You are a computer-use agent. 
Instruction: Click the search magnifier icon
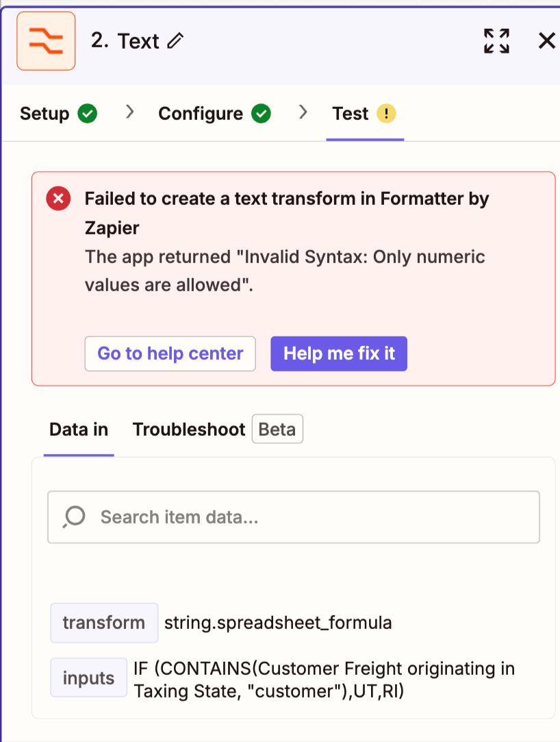point(74,517)
